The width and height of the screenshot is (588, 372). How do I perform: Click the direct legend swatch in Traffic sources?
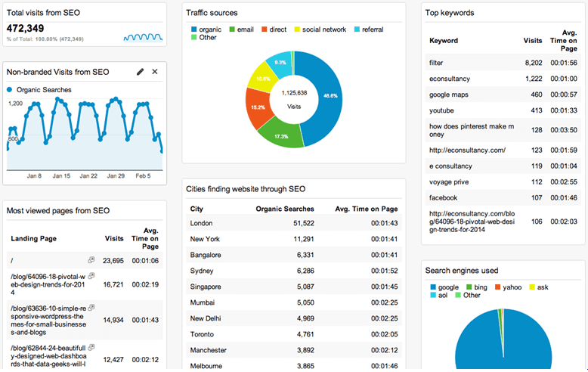pyautogui.click(x=265, y=29)
